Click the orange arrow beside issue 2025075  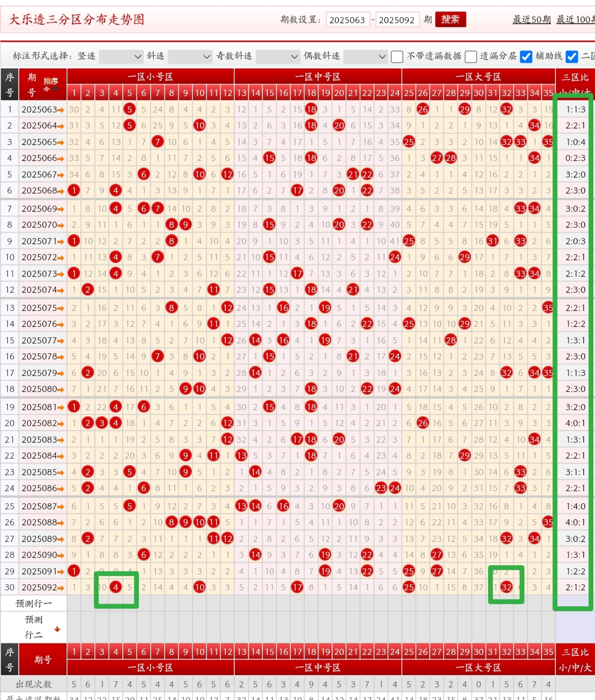pos(61,309)
